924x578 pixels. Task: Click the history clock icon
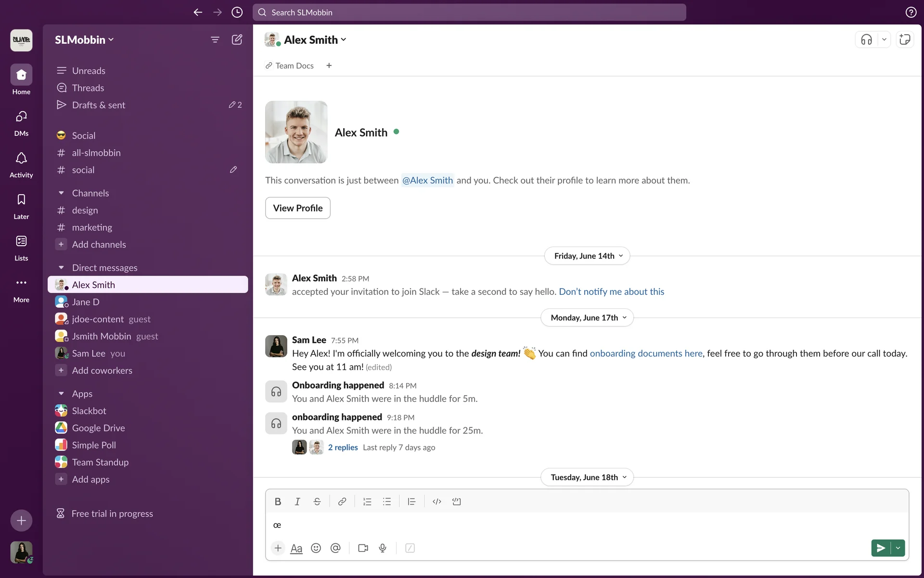point(237,13)
